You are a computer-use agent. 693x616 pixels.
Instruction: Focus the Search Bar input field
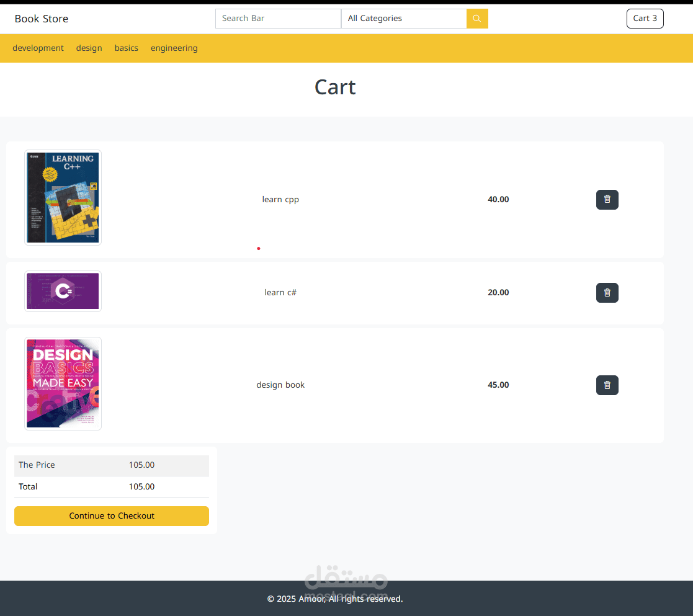(x=278, y=19)
